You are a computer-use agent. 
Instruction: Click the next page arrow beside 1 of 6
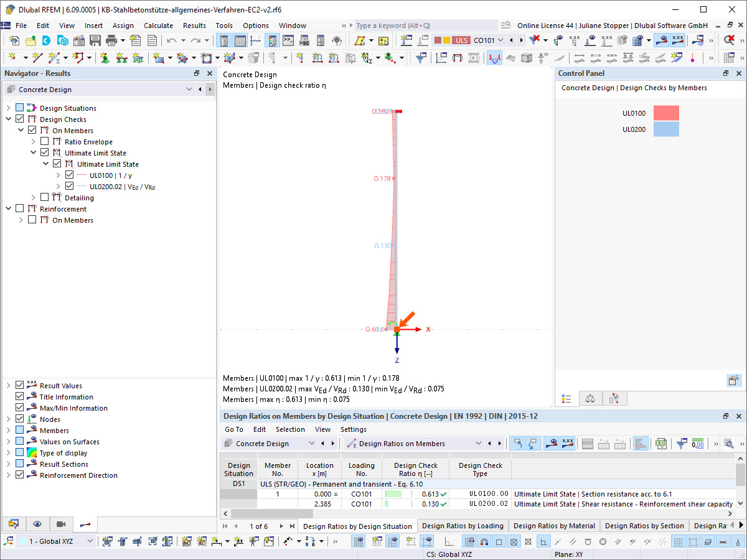click(280, 525)
